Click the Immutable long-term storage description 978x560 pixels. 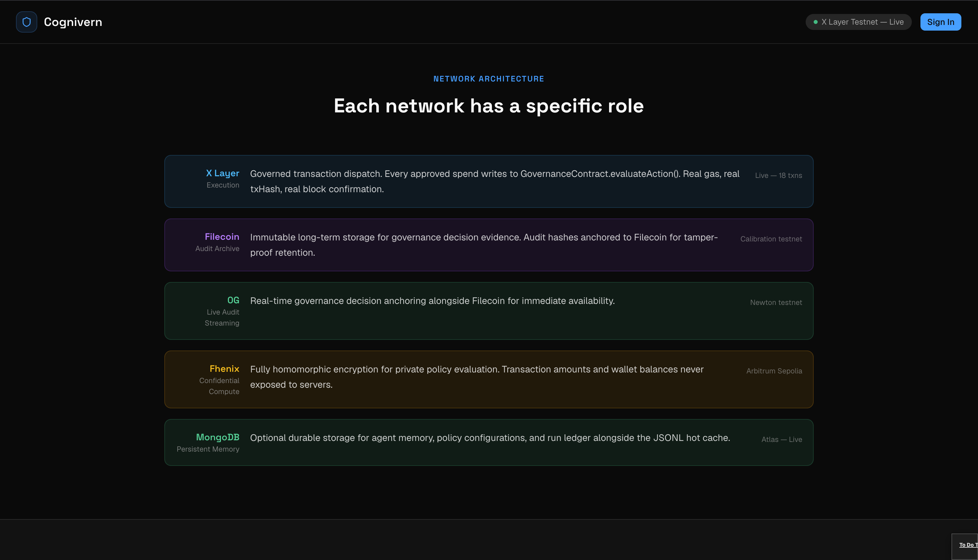[484, 245]
